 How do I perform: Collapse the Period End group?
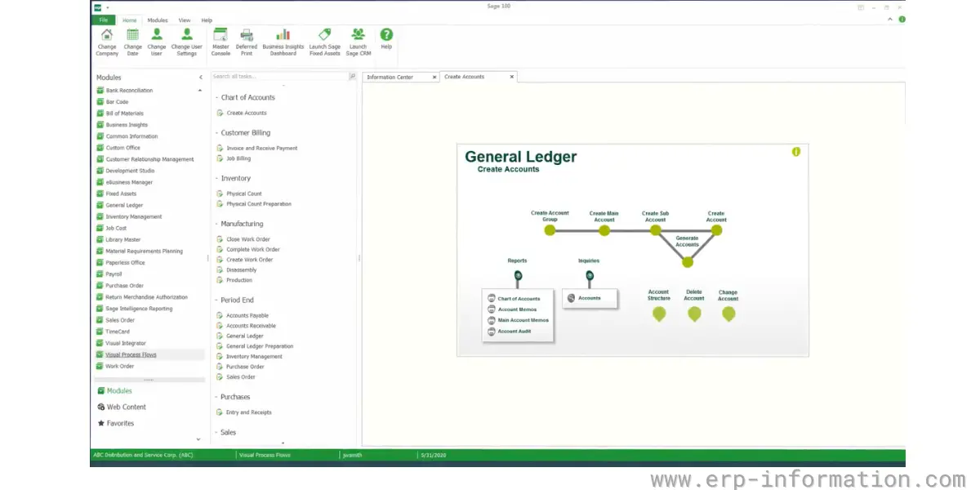(x=217, y=301)
